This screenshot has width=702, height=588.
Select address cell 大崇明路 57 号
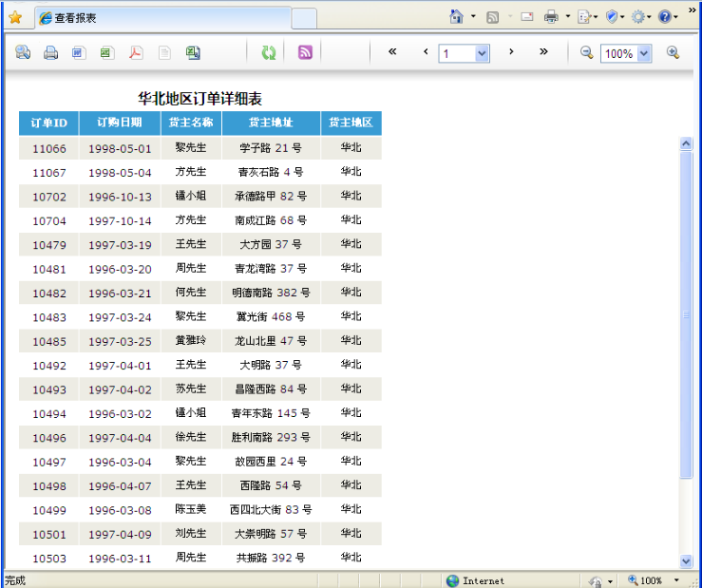pyautogui.click(x=271, y=534)
